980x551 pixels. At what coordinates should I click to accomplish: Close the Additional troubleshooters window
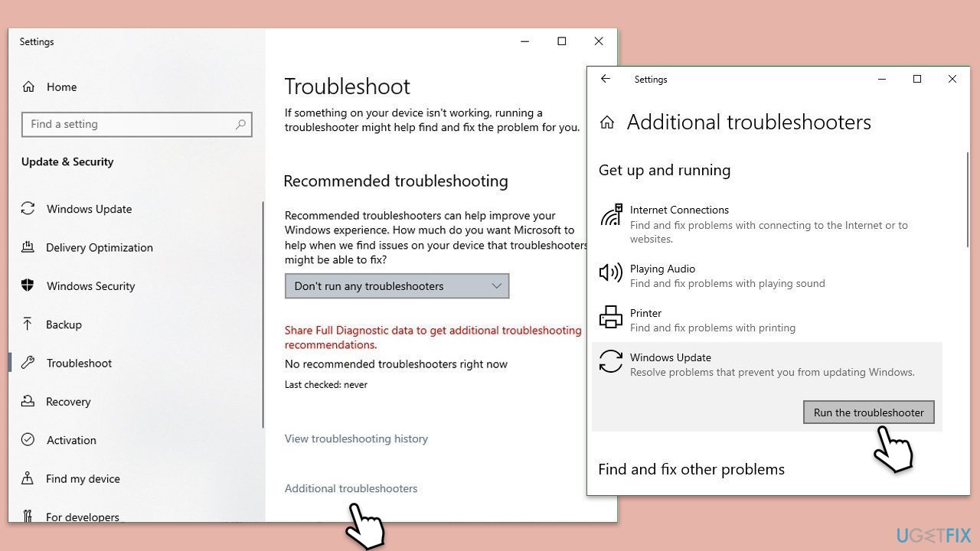pos(952,79)
